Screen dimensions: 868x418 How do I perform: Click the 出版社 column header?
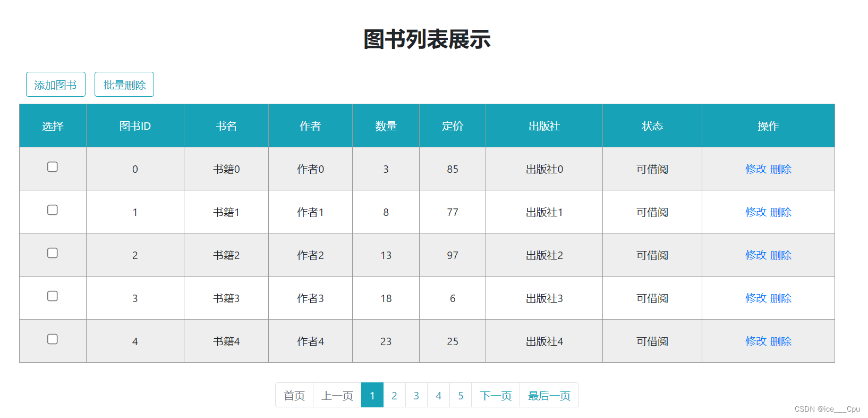(544, 126)
